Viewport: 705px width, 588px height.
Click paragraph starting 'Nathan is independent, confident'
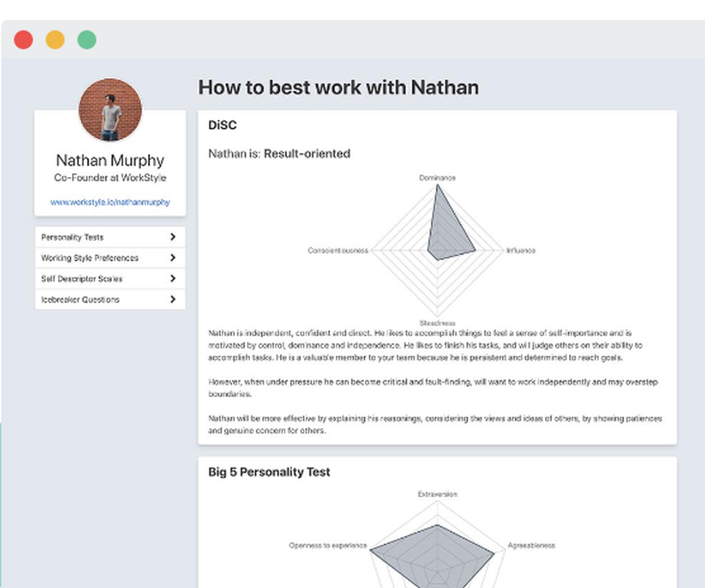coord(425,345)
